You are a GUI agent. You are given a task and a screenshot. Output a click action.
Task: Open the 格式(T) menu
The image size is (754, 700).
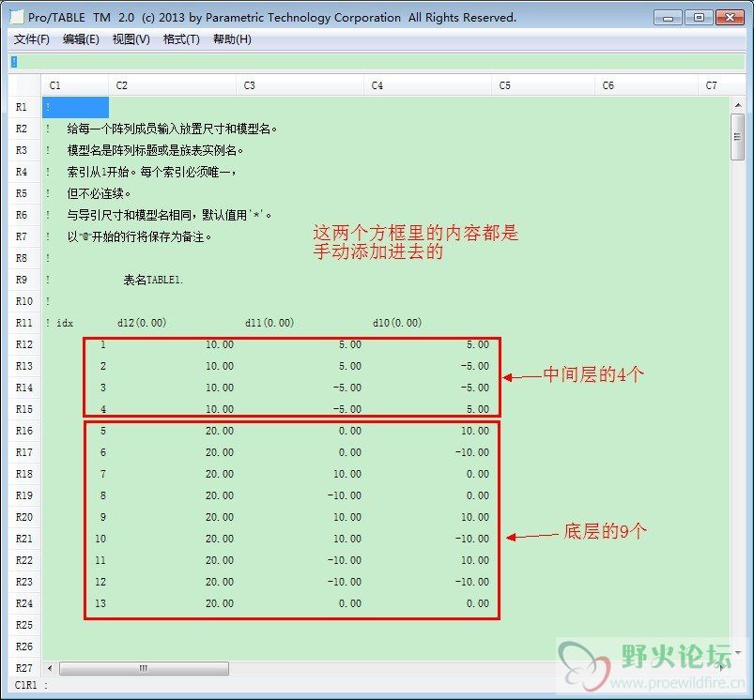click(181, 39)
